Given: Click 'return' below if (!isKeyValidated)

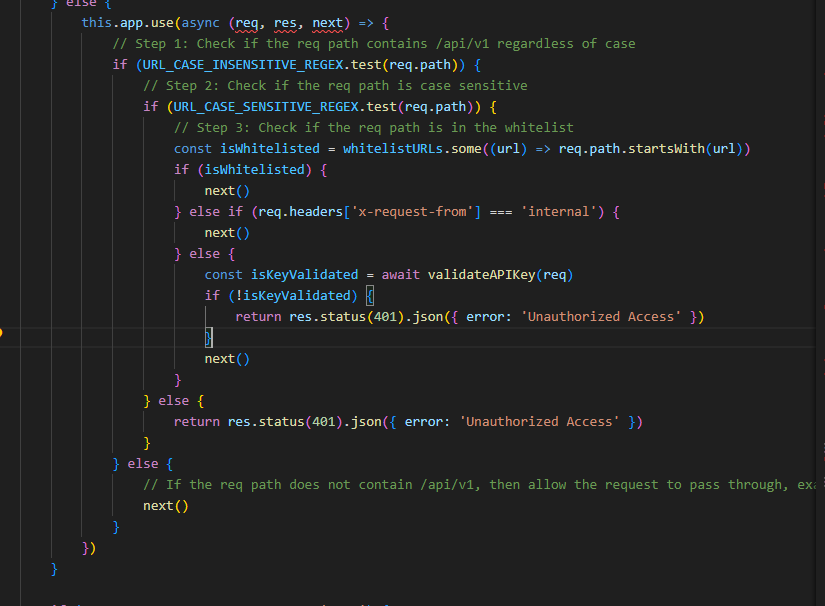Looking at the screenshot, I should tap(258, 317).
